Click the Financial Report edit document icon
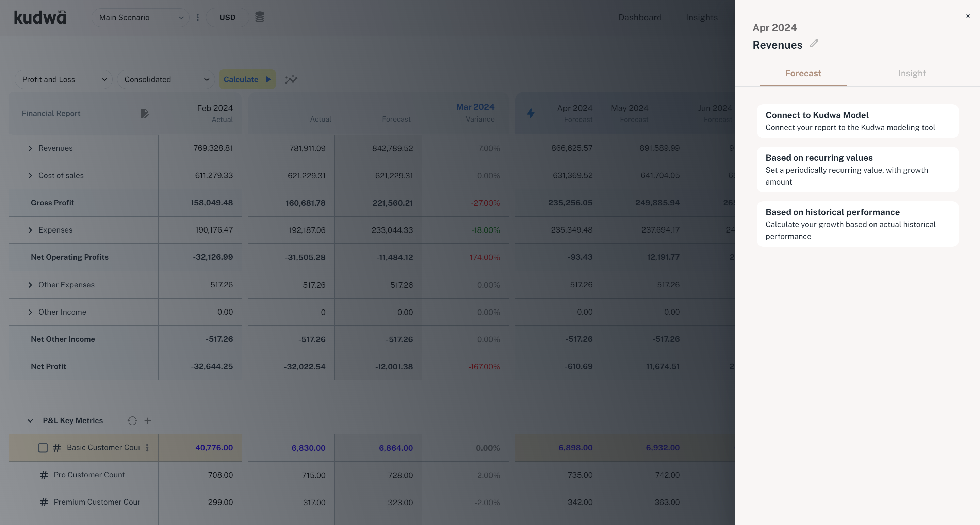Screen dimensions: 980x525 coord(144,113)
